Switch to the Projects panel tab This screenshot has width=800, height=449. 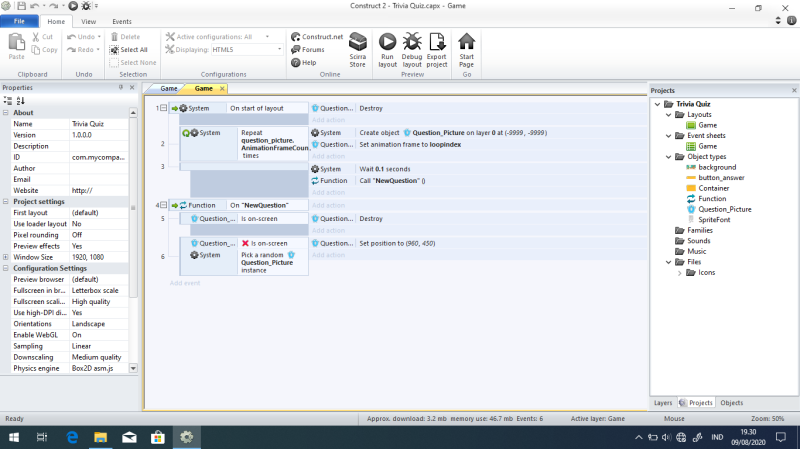click(x=696, y=403)
